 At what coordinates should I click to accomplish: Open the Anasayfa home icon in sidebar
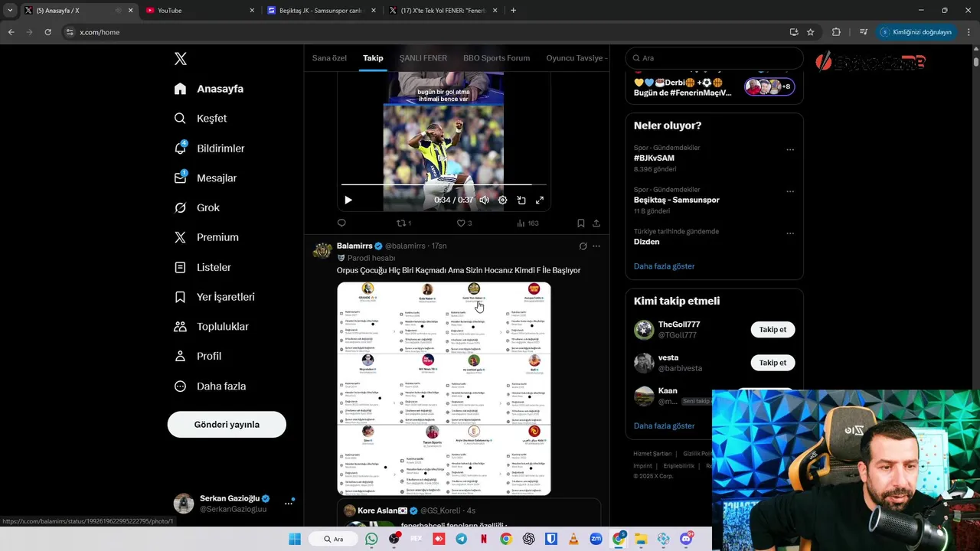click(x=180, y=89)
